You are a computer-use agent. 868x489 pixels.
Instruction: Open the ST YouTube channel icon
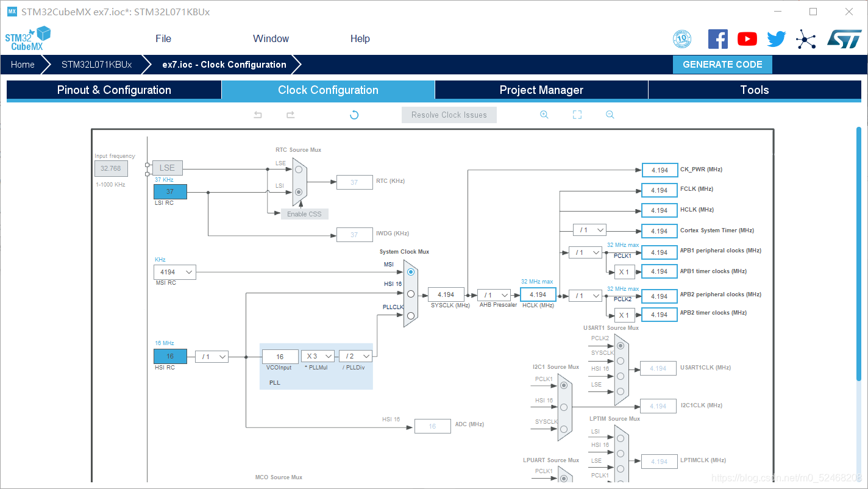tap(747, 39)
